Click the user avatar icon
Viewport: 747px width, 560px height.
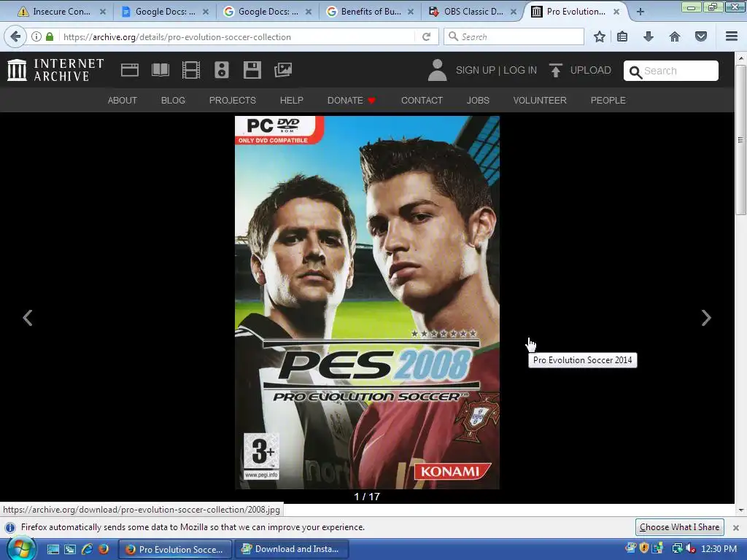(x=438, y=70)
